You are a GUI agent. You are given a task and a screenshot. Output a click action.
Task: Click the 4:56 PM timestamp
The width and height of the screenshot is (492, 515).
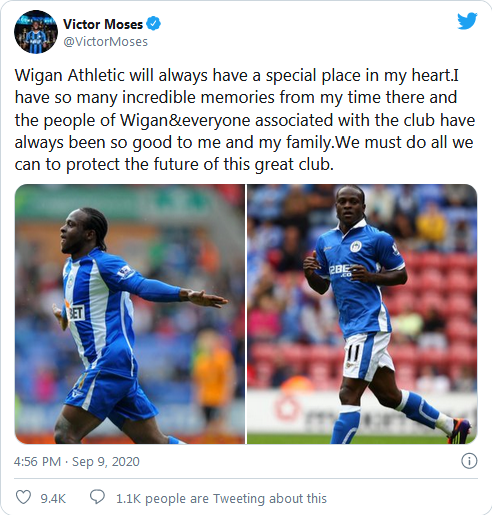37,462
